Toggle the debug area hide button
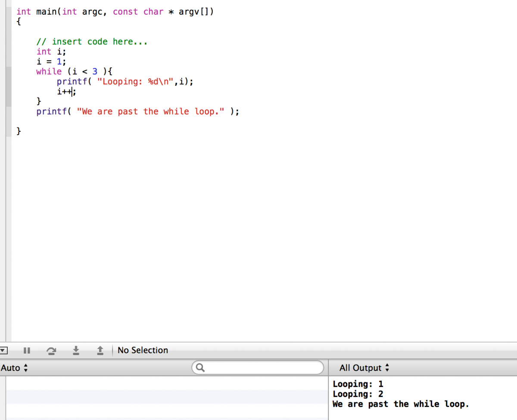The image size is (517, 420). tap(3, 351)
